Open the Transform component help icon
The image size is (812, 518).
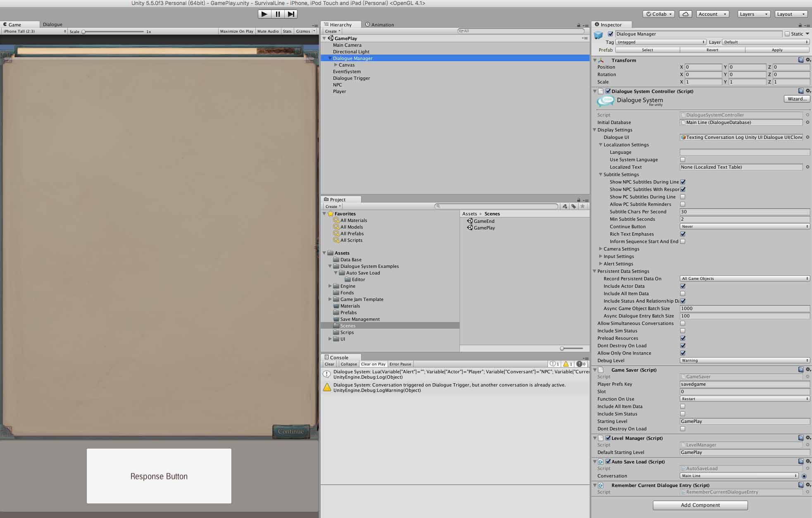coord(801,60)
